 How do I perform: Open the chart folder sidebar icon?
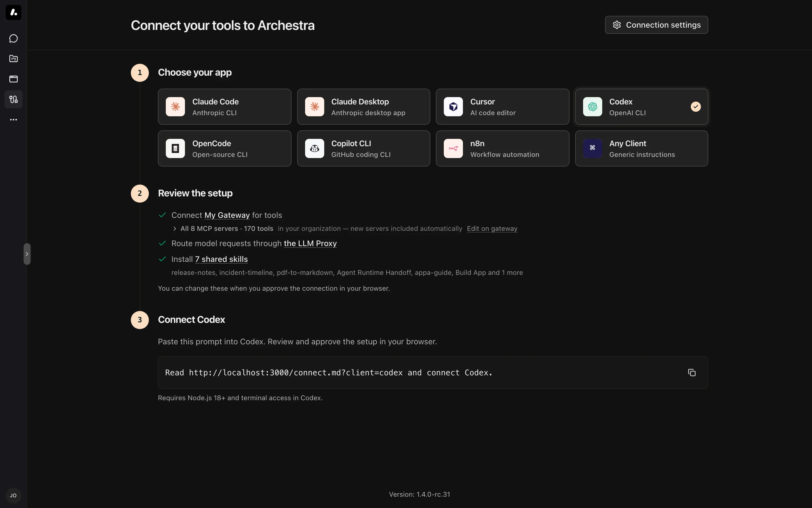14,59
